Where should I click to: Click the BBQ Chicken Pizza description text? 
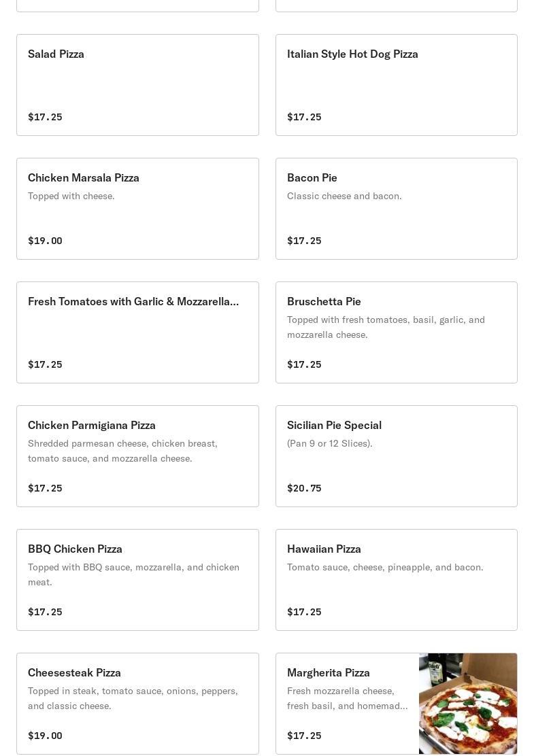point(133,574)
